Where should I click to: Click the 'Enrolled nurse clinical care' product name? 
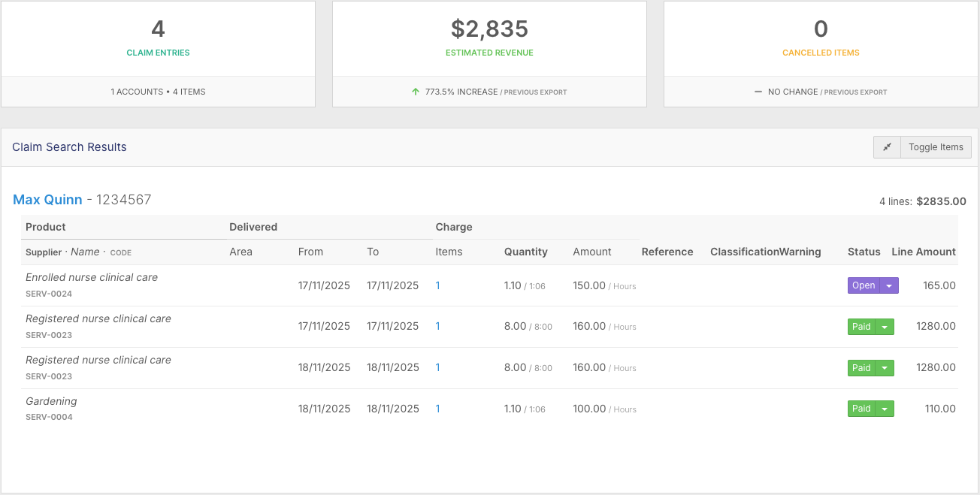click(x=92, y=277)
